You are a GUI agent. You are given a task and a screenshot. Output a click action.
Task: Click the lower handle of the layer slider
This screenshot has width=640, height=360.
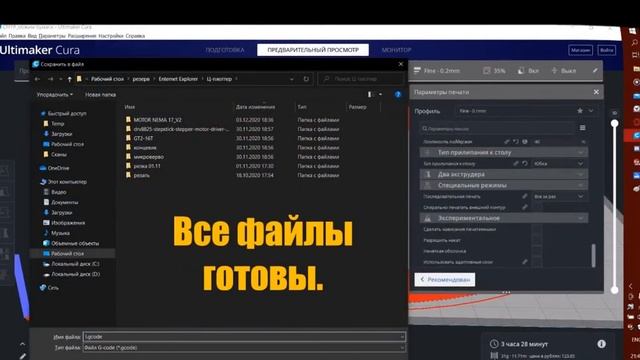pyautogui.click(x=614, y=290)
